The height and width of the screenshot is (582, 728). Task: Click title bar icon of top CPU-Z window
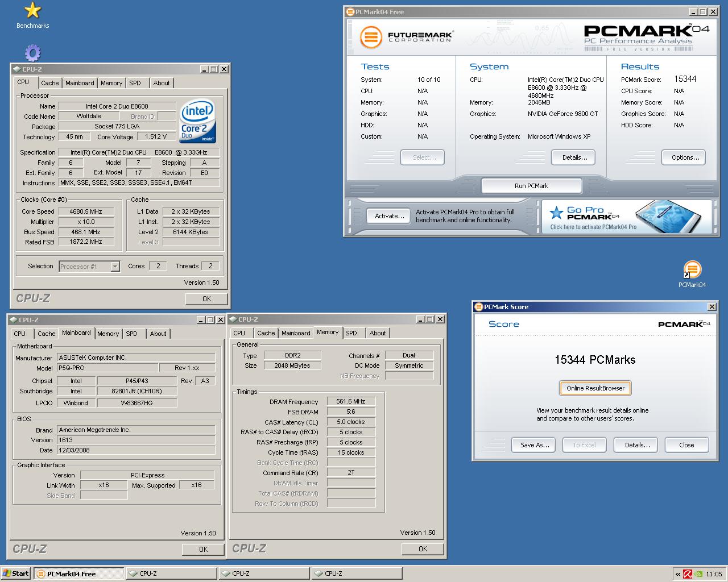[x=17, y=69]
